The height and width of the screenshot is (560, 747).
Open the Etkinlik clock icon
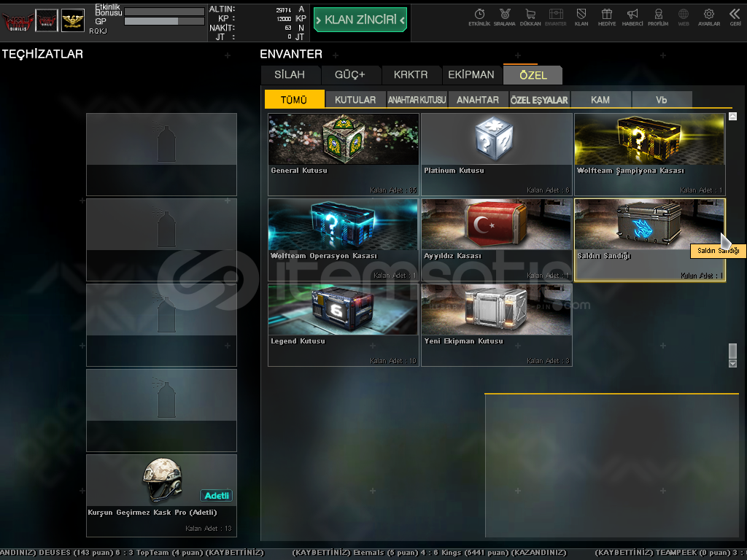coord(479,17)
